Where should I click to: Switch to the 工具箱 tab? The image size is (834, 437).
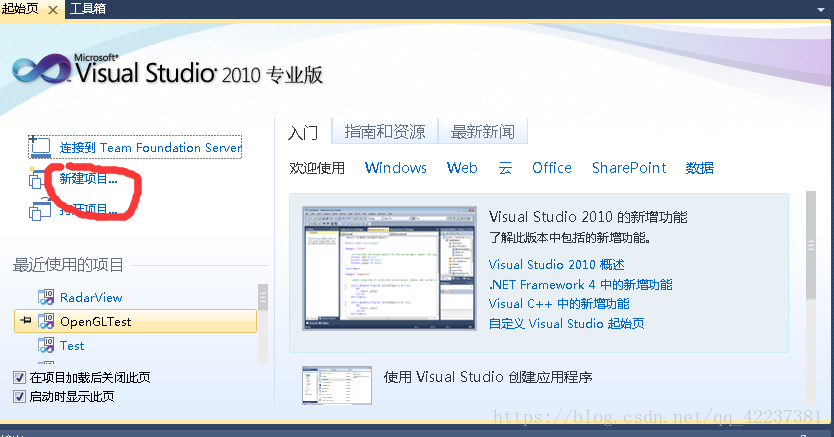(x=88, y=9)
